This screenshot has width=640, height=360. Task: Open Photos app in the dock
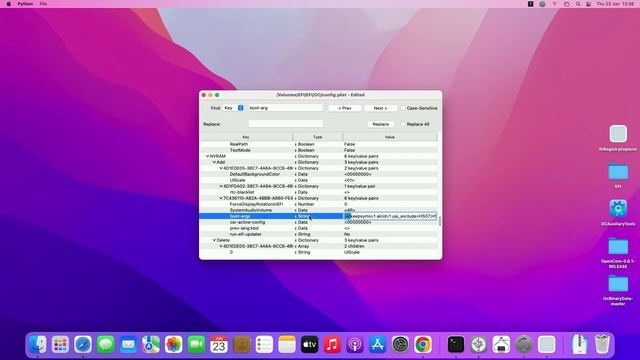(x=173, y=344)
